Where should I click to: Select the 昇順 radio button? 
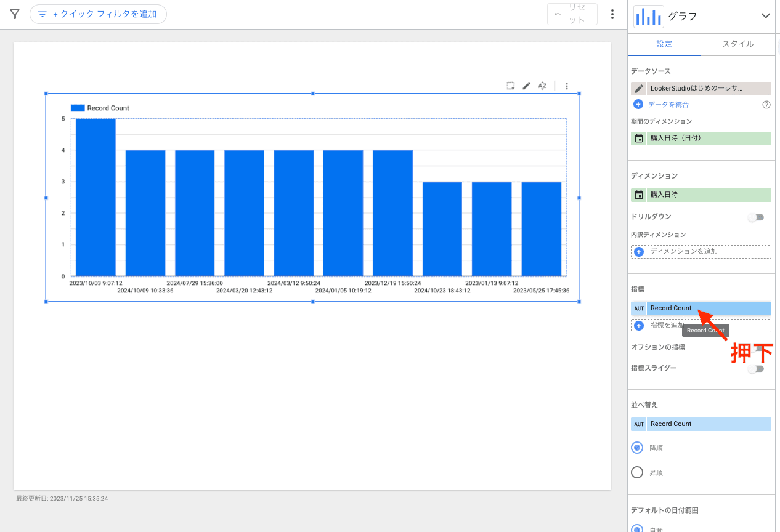[638, 473]
